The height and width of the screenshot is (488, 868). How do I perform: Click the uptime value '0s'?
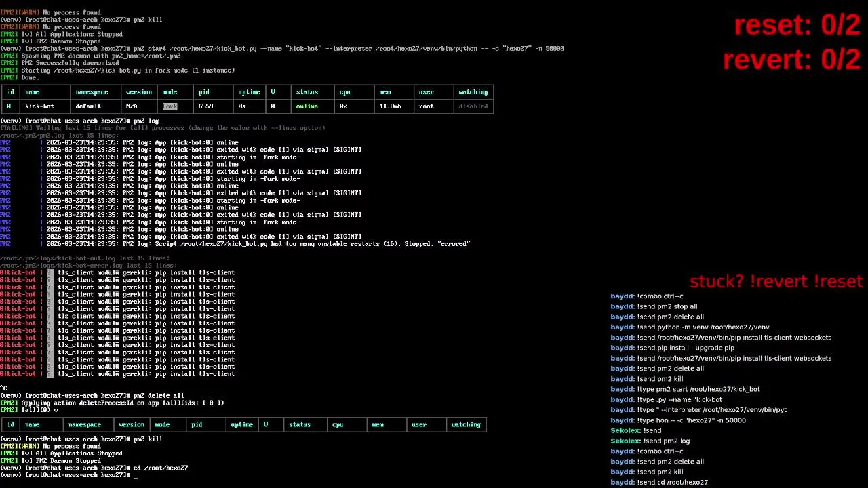point(242,106)
